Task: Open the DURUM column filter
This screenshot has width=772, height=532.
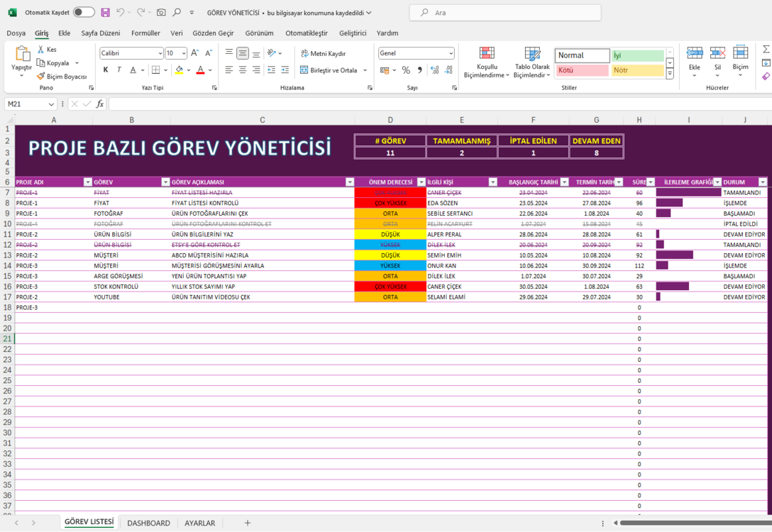Action: coord(763,182)
